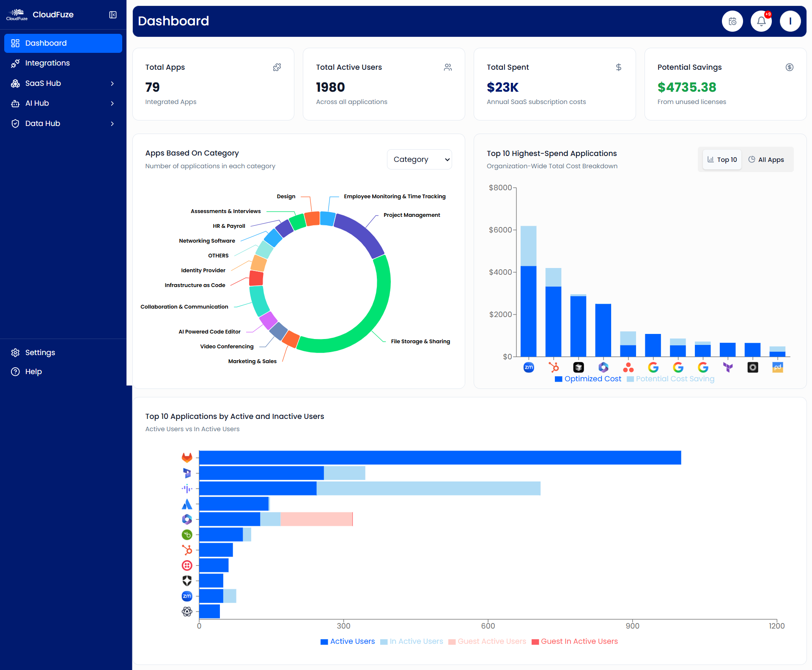Toggle Guest Active Users legend series
This screenshot has width=812, height=670.
[x=487, y=641]
